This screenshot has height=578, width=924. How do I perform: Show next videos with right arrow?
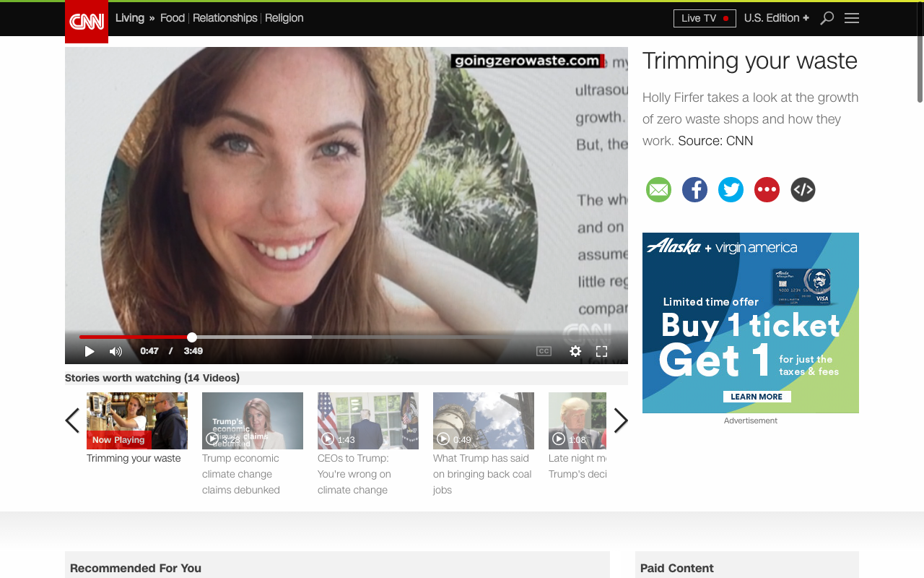(x=621, y=420)
